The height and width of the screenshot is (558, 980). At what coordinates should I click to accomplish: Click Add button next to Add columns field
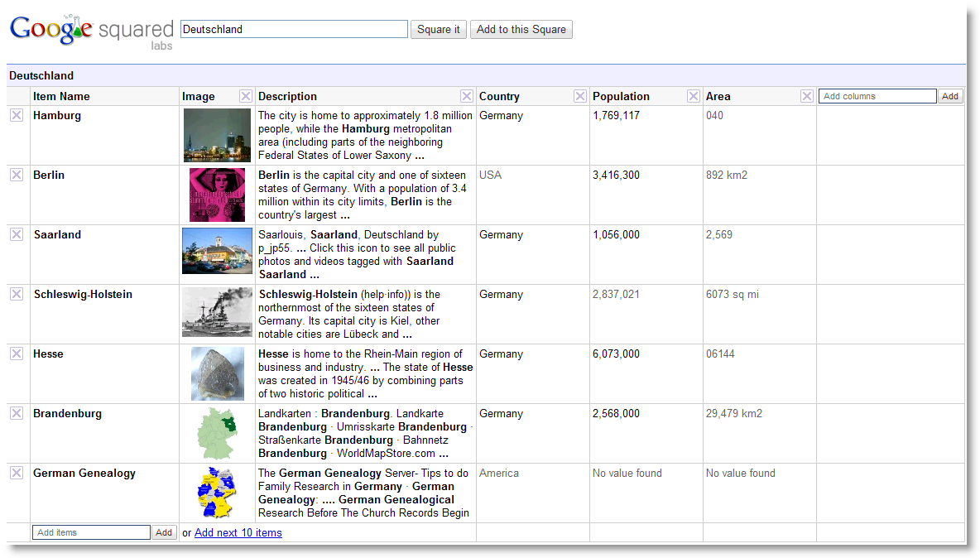950,96
